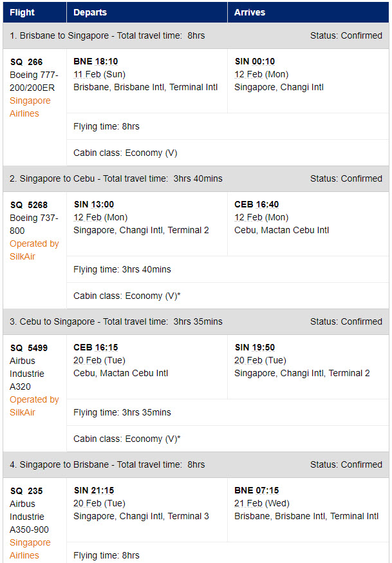The height and width of the screenshot is (563, 392).
Task: Click flight number SQ 5268
Action: coord(29,205)
